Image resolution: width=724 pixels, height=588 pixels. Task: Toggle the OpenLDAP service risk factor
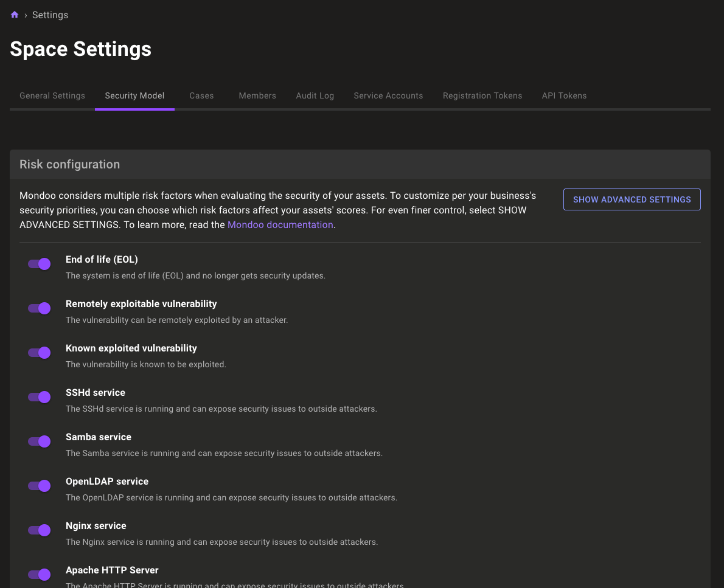click(40, 486)
